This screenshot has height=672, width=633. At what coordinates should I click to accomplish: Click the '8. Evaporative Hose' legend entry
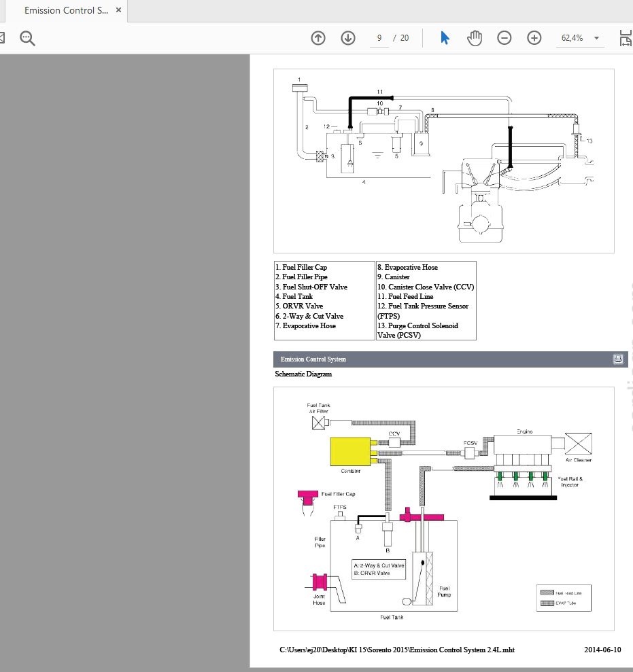point(407,267)
